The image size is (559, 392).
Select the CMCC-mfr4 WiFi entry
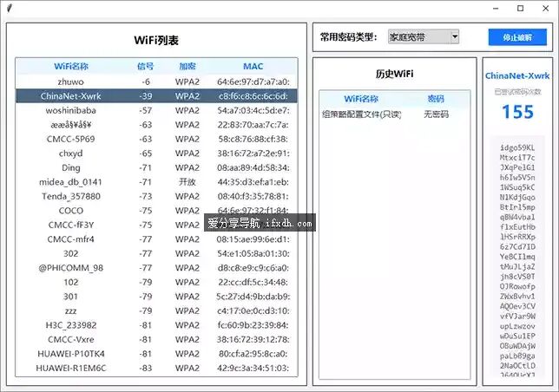point(156,239)
